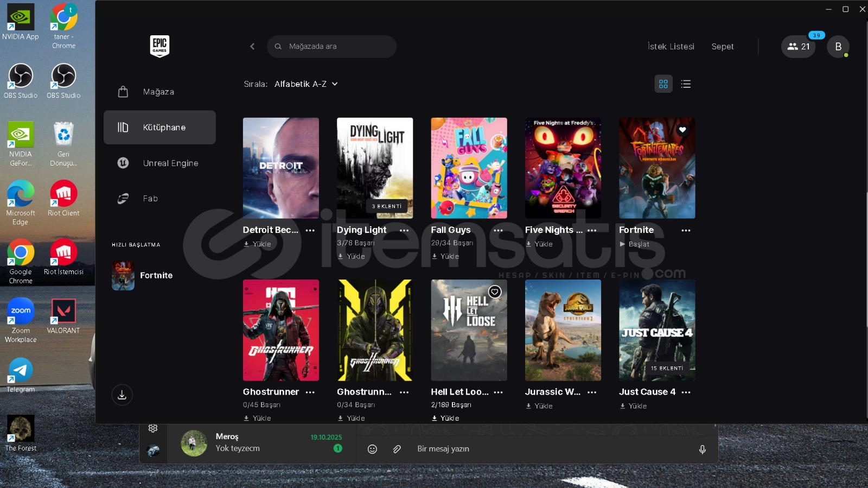Switch library to grid view
The height and width of the screenshot is (488, 868).
click(x=663, y=84)
